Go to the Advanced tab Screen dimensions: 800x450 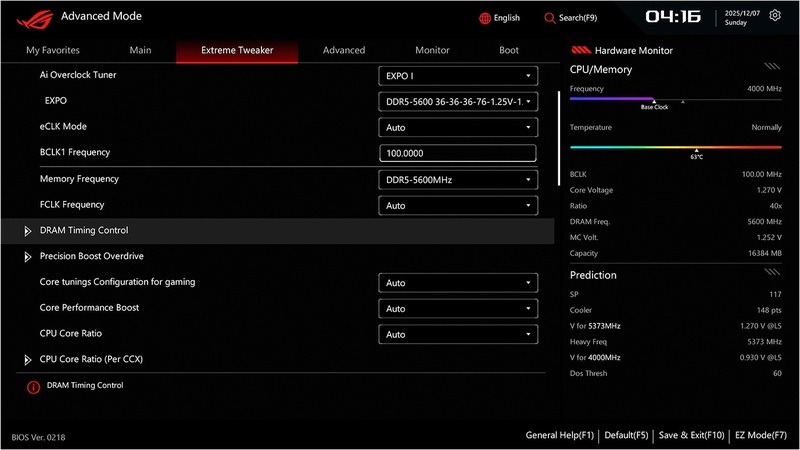[x=344, y=50]
